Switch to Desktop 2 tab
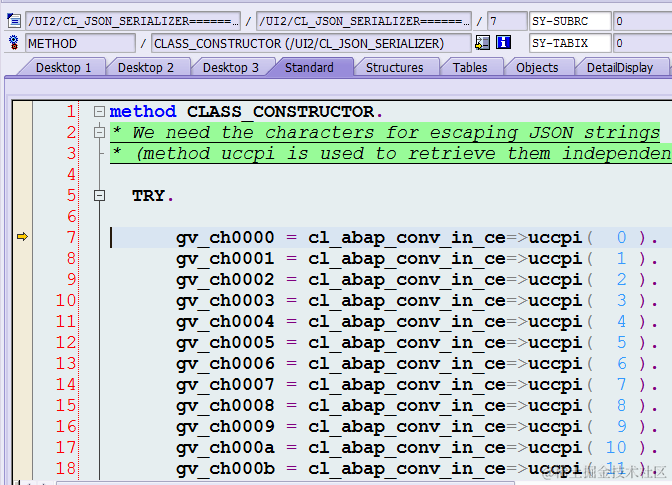This screenshot has height=485, width=672. pos(146,67)
